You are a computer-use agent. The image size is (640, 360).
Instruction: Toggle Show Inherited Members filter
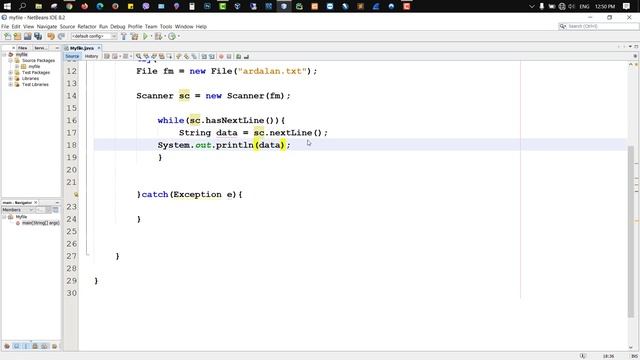click(x=7, y=346)
